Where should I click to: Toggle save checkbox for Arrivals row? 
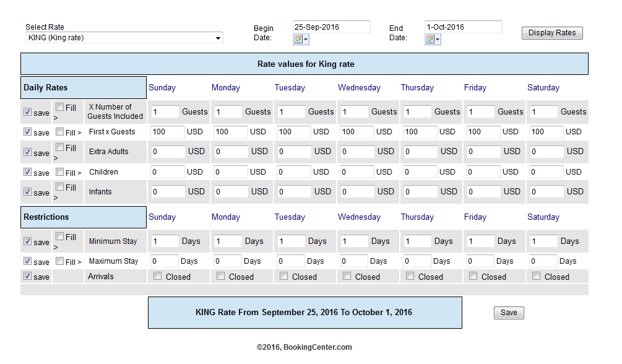pos(27,275)
